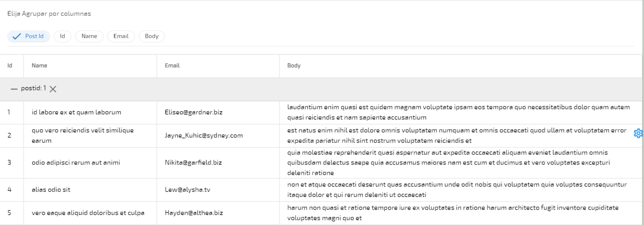Activate the Body grouping chip
The height and width of the screenshot is (225, 644).
[152, 36]
